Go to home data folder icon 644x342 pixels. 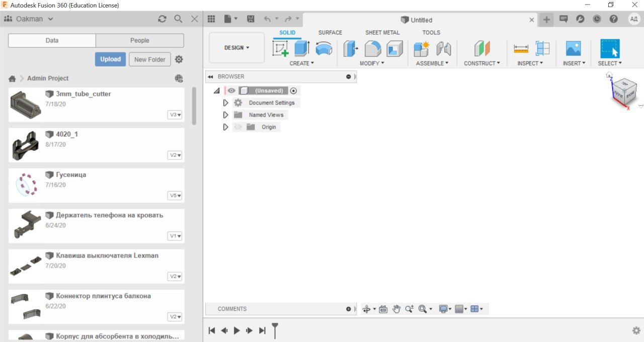pyautogui.click(x=12, y=79)
